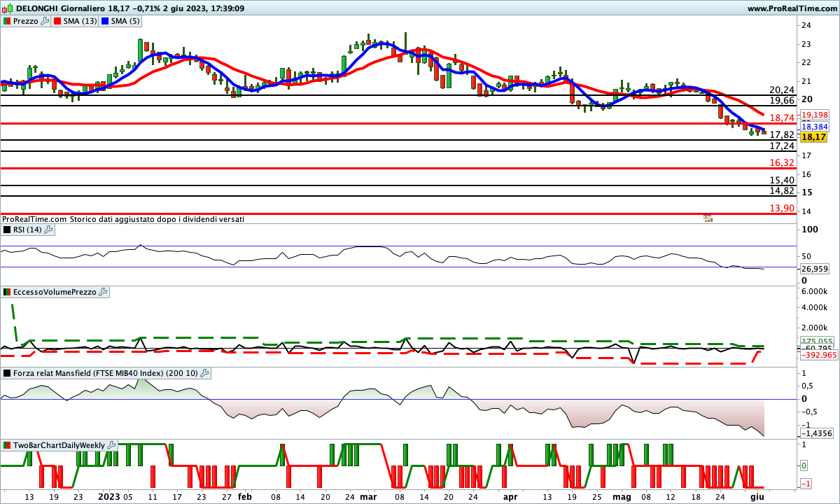This screenshot has width=840, height=504.
Task: Click the mag month label on the date axis
Action: point(622,496)
